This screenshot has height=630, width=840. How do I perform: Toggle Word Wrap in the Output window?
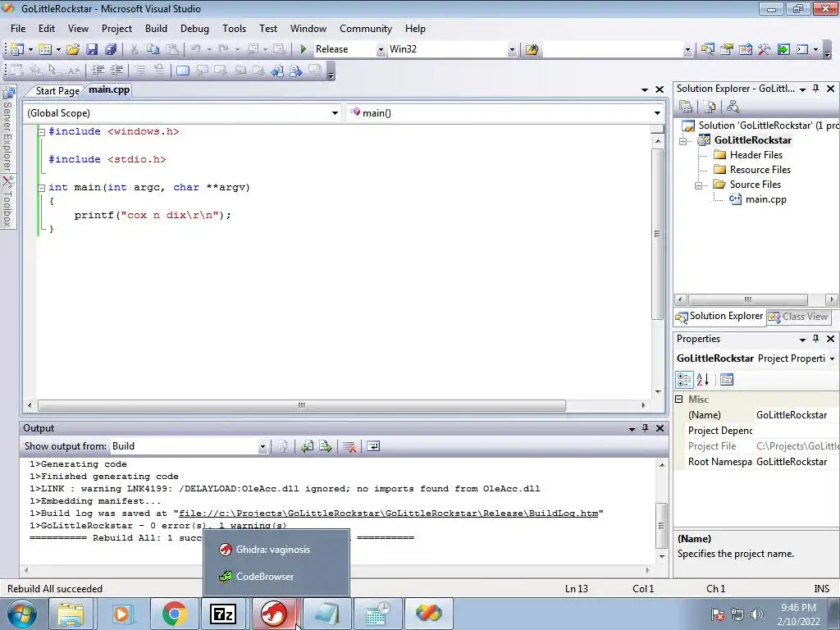click(x=373, y=446)
